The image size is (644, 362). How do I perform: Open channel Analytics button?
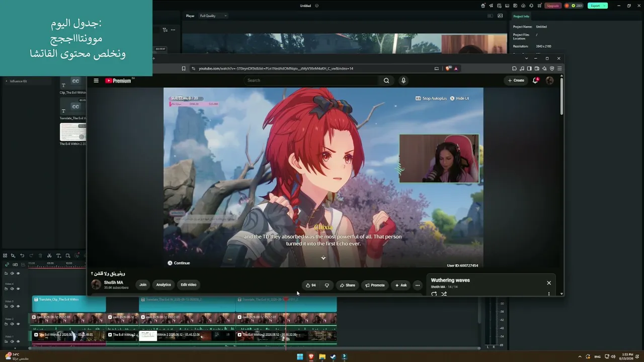(x=164, y=285)
